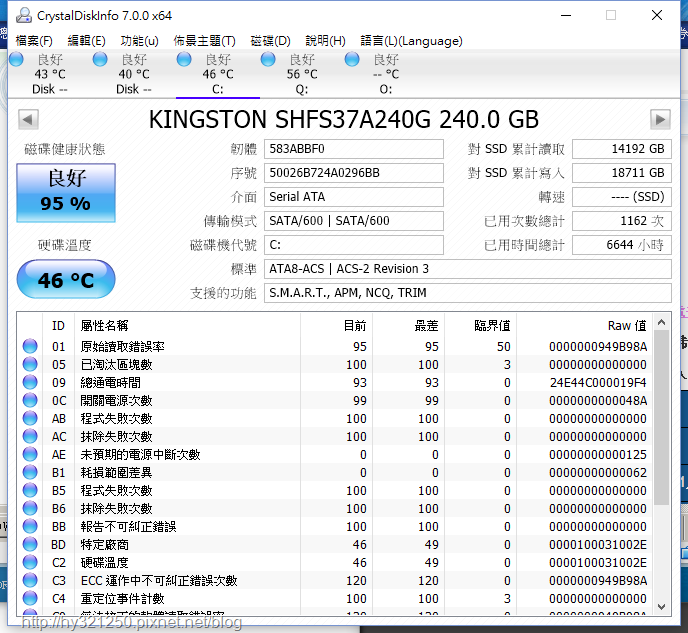Open the 說明(H) menu

[326, 41]
